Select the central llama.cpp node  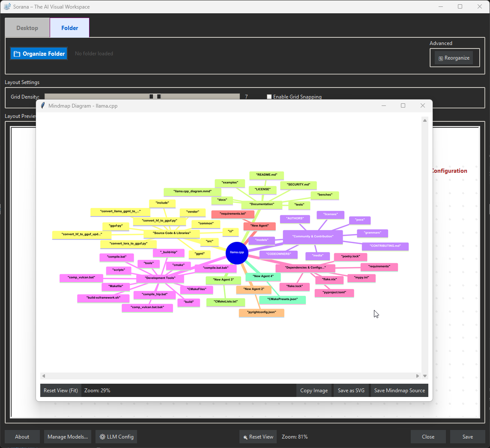237,253
